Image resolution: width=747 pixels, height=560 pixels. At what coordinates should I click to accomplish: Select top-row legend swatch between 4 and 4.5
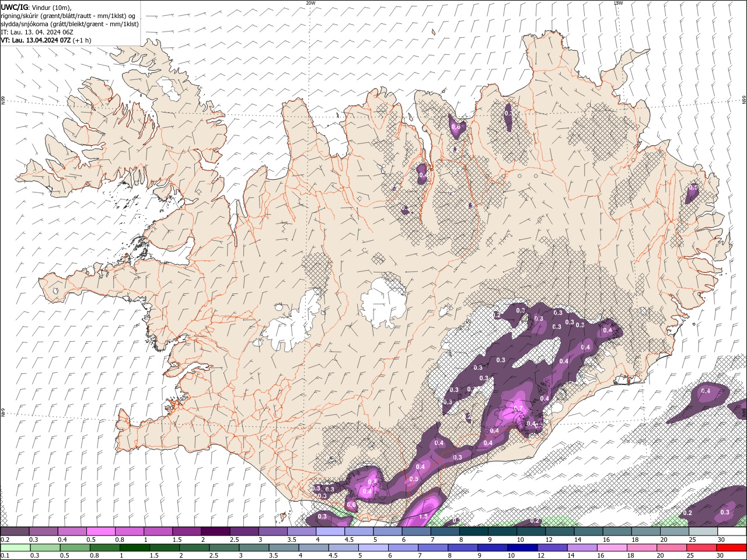pos(330,531)
